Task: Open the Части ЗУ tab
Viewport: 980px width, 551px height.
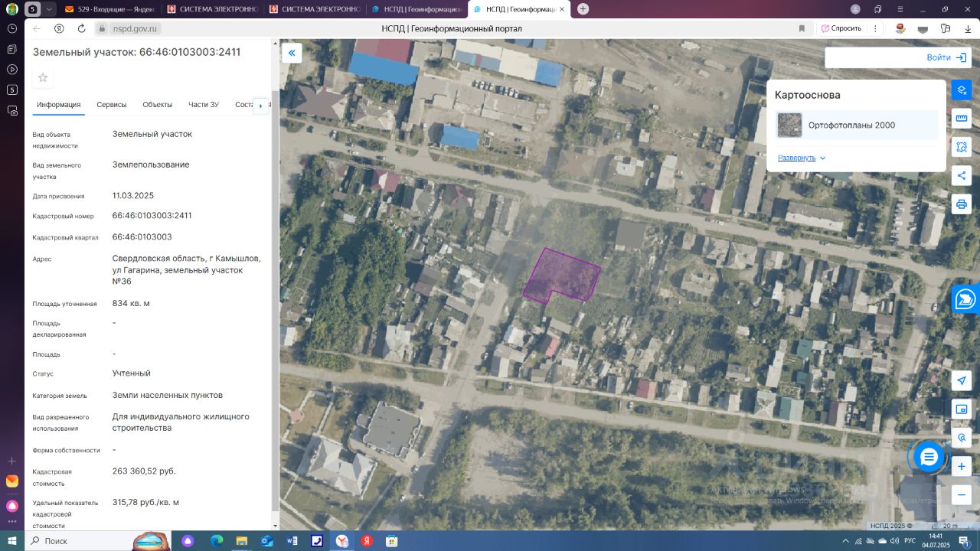Action: (x=204, y=105)
